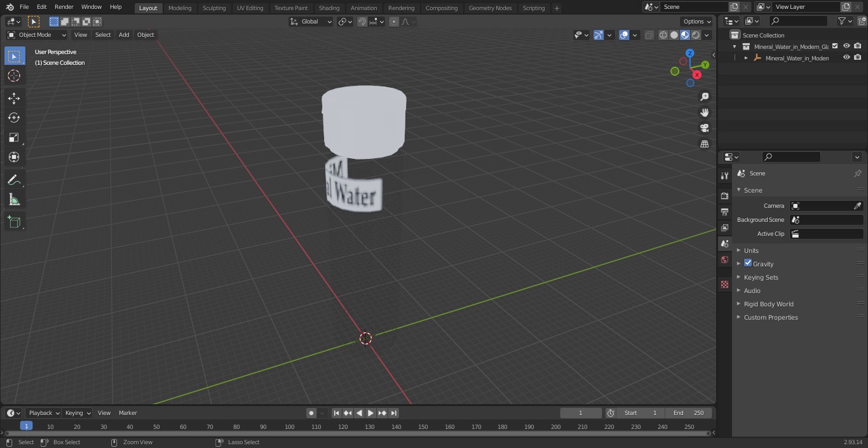Choose the Add Cube tool

(x=15, y=222)
